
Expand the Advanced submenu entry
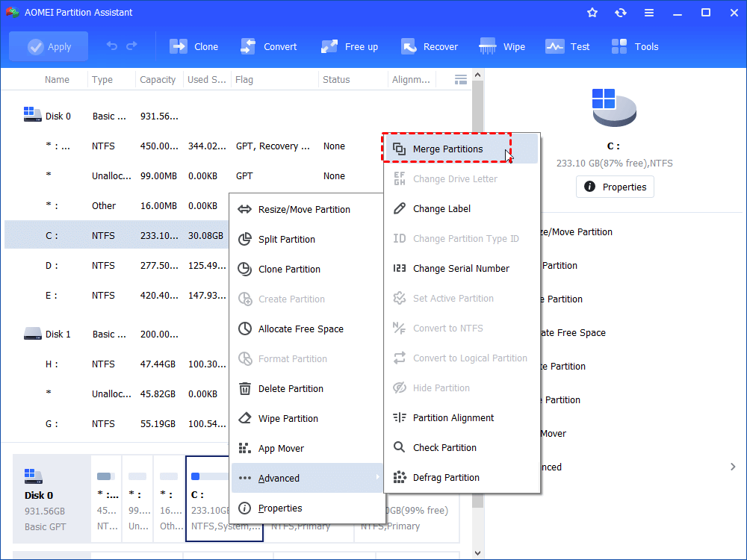click(x=307, y=478)
